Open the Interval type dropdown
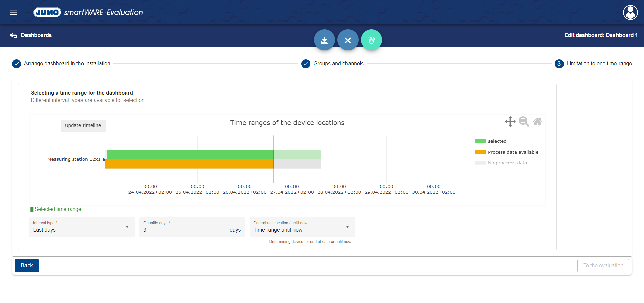 click(x=82, y=227)
